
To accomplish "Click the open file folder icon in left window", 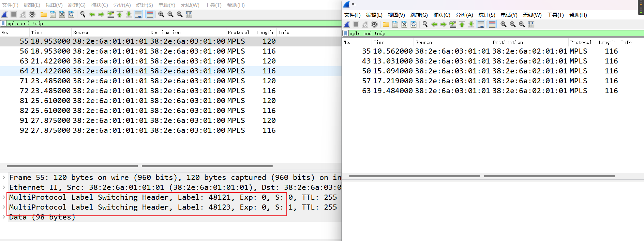I will (x=44, y=14).
